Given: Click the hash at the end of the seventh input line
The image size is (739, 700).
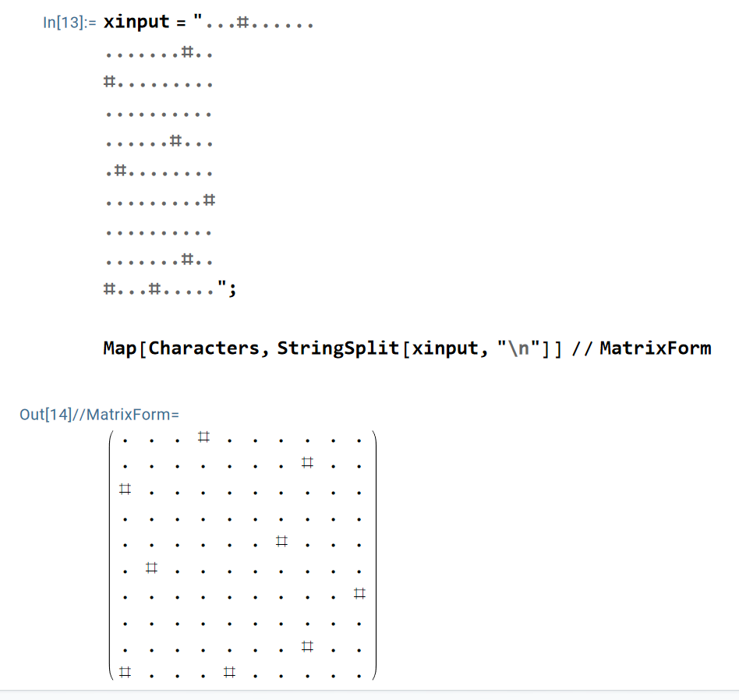Looking at the screenshot, I should 208,201.
